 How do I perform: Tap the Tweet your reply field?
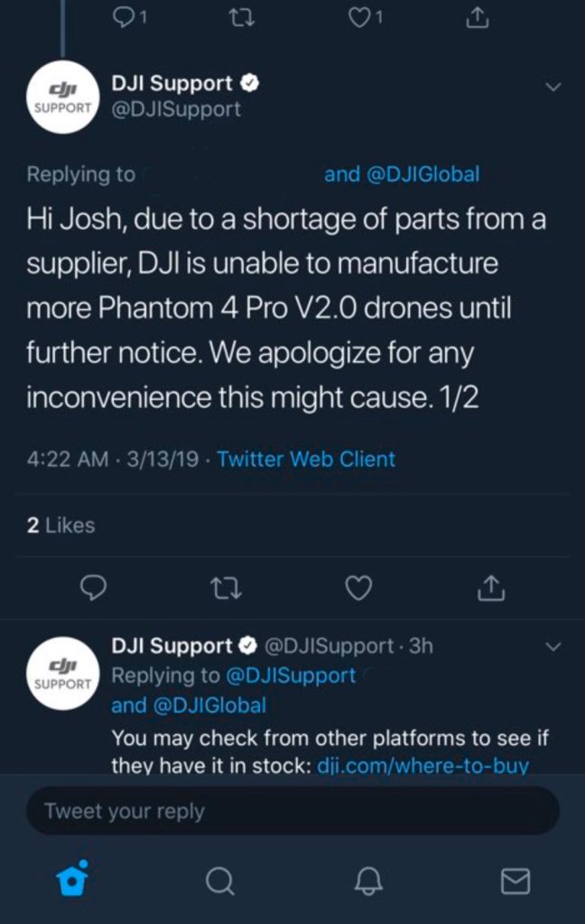(292, 811)
